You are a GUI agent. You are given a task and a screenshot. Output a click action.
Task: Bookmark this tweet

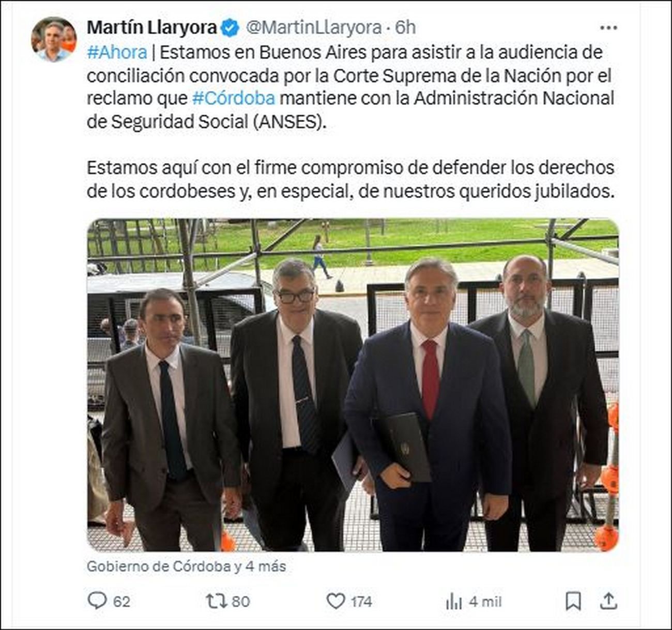(573, 601)
